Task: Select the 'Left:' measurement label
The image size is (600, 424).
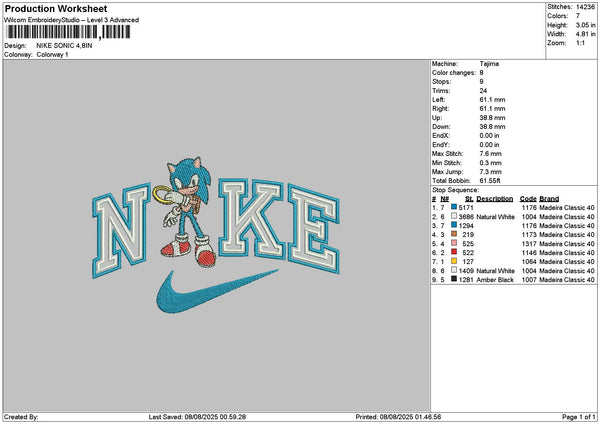Action: pyautogui.click(x=439, y=100)
